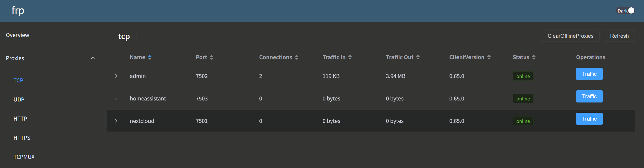Expand the nextcloud proxy row

point(116,121)
